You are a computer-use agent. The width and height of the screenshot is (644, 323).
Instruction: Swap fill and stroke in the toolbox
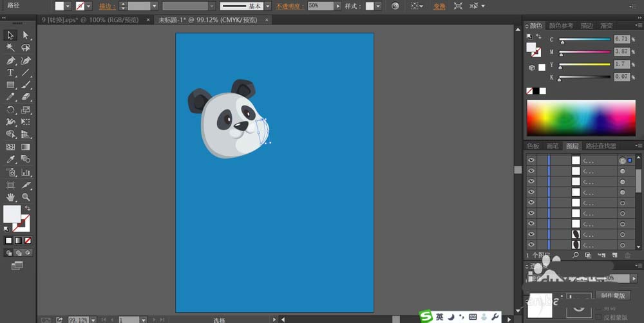click(x=28, y=208)
